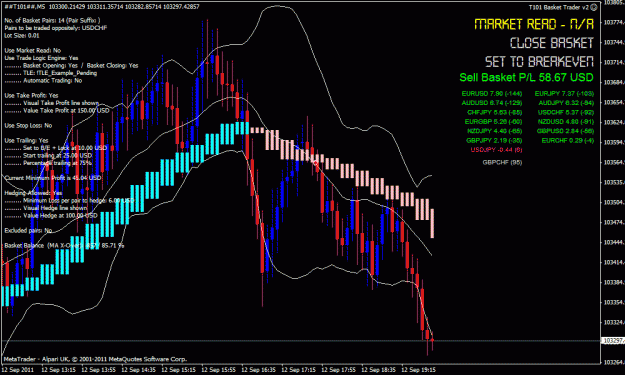Select the red USDJPY -0.44 pair entry
The image size is (625, 375).
pyautogui.click(x=496, y=149)
